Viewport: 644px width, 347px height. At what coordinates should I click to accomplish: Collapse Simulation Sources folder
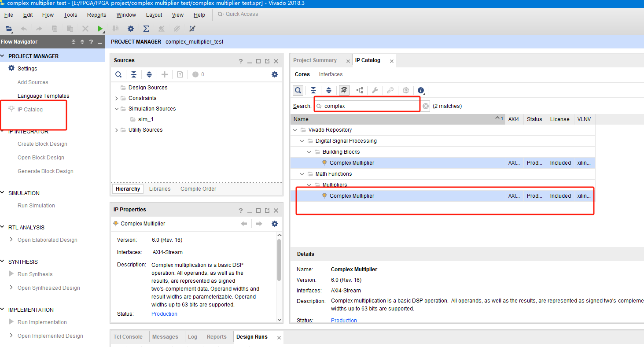tap(117, 109)
